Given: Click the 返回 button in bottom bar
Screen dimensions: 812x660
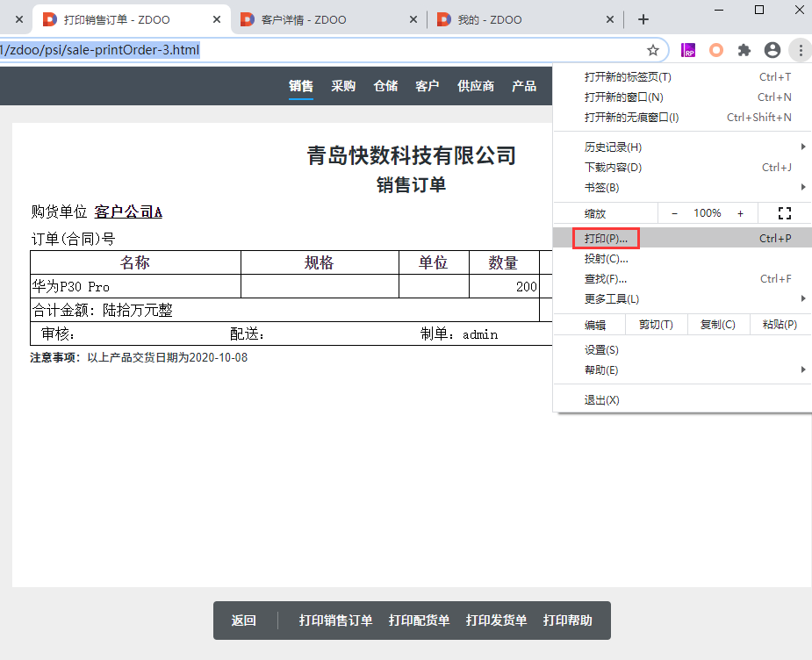Looking at the screenshot, I should click(x=244, y=621).
